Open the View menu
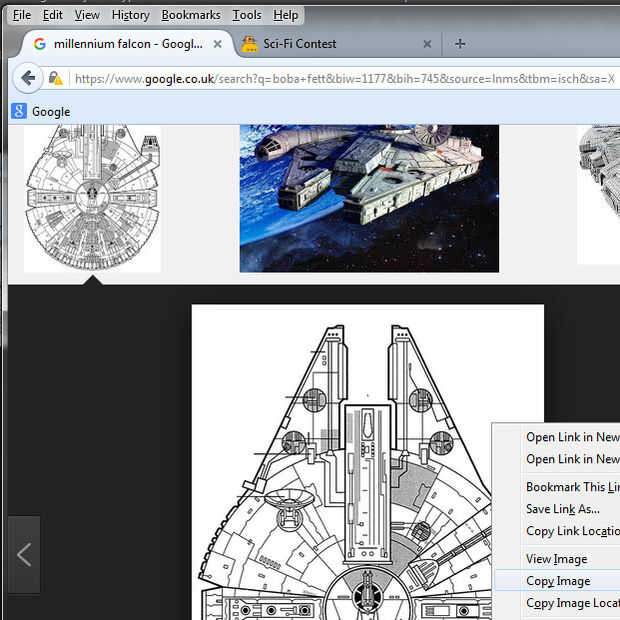The width and height of the screenshot is (620, 620). [x=87, y=15]
